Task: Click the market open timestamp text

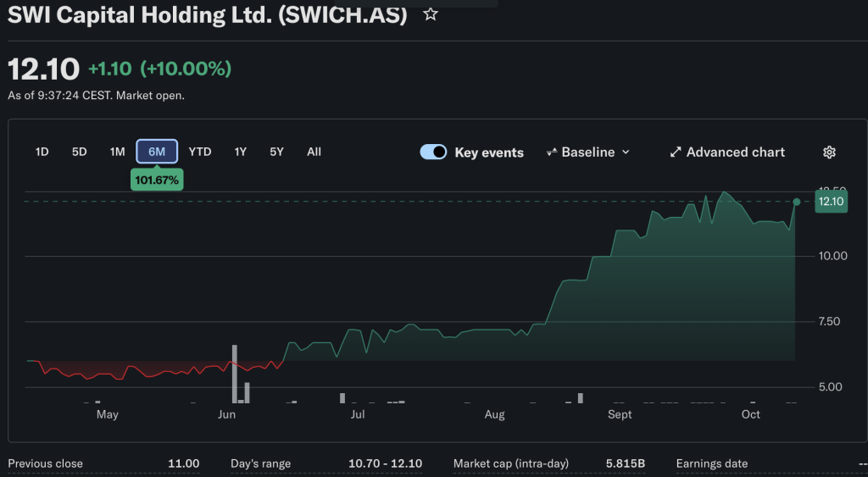Action: pos(97,96)
